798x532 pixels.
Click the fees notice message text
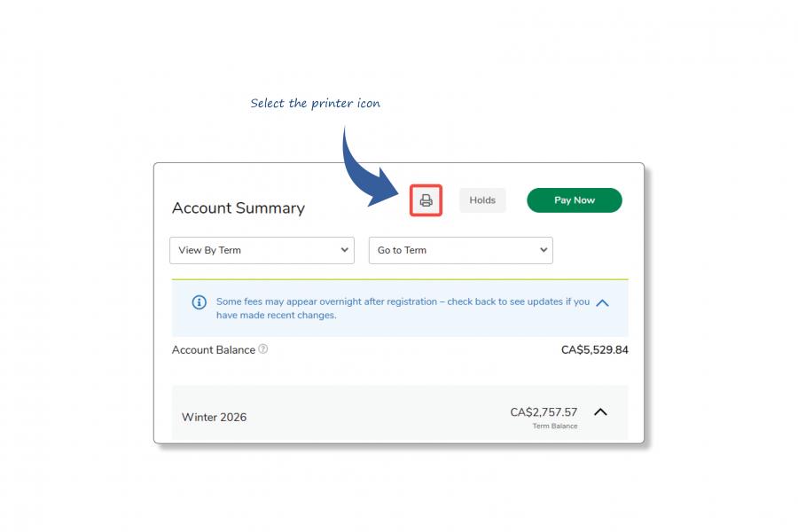coord(402,309)
